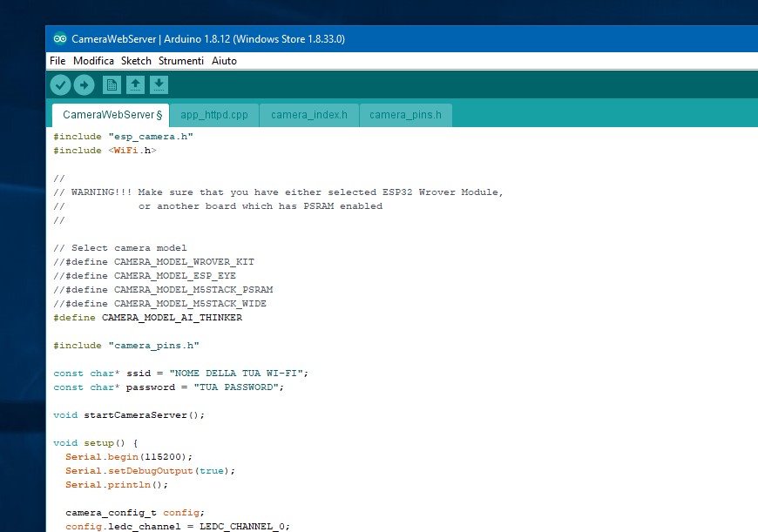This screenshot has height=532, width=758.
Task: Switch to CameraWebServer tab
Action: click(x=111, y=115)
